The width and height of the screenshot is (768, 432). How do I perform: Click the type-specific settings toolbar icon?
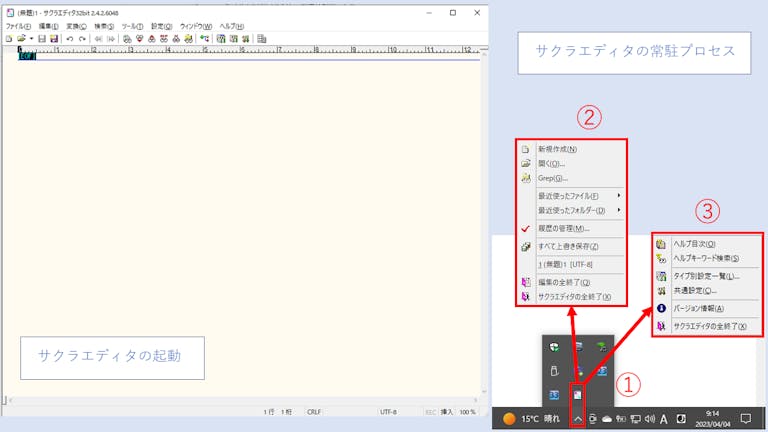[x=234, y=39]
